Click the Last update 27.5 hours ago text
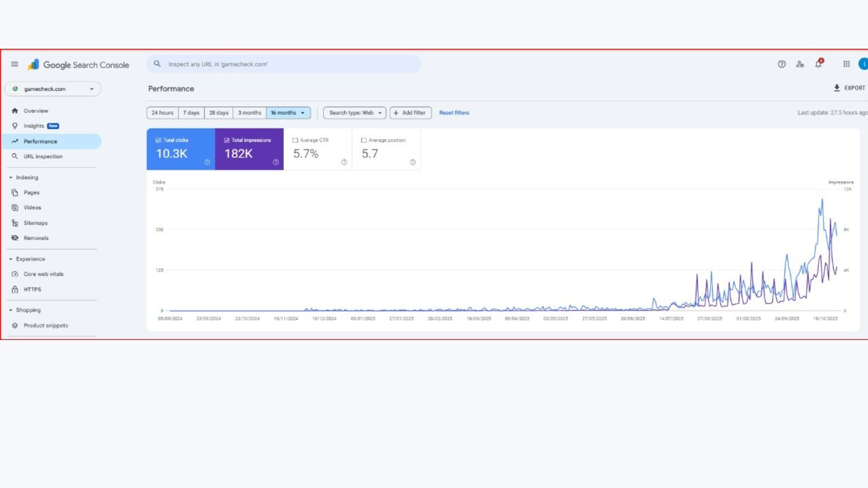The image size is (868, 488). (x=833, y=113)
